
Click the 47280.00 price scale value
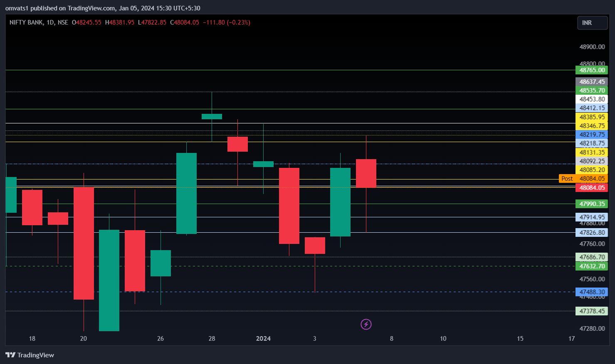592,329
